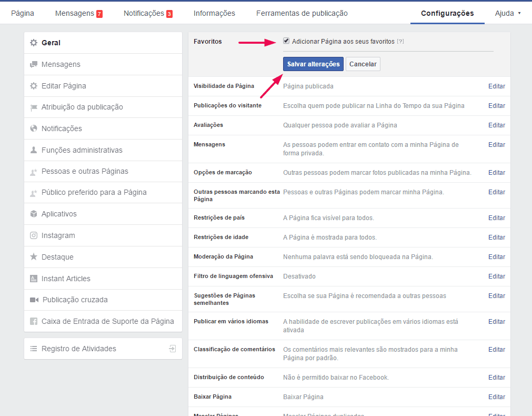Click the [?] help tooltip beside favoritos

pos(400,42)
